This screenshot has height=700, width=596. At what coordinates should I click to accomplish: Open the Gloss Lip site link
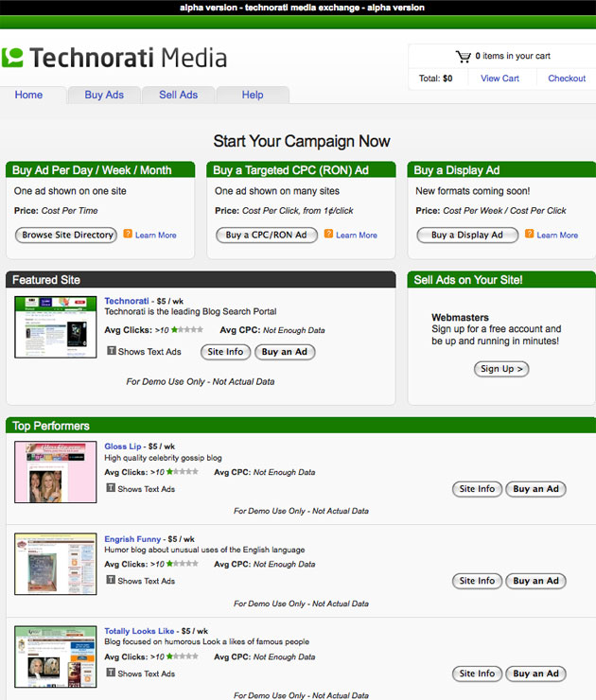[123, 446]
